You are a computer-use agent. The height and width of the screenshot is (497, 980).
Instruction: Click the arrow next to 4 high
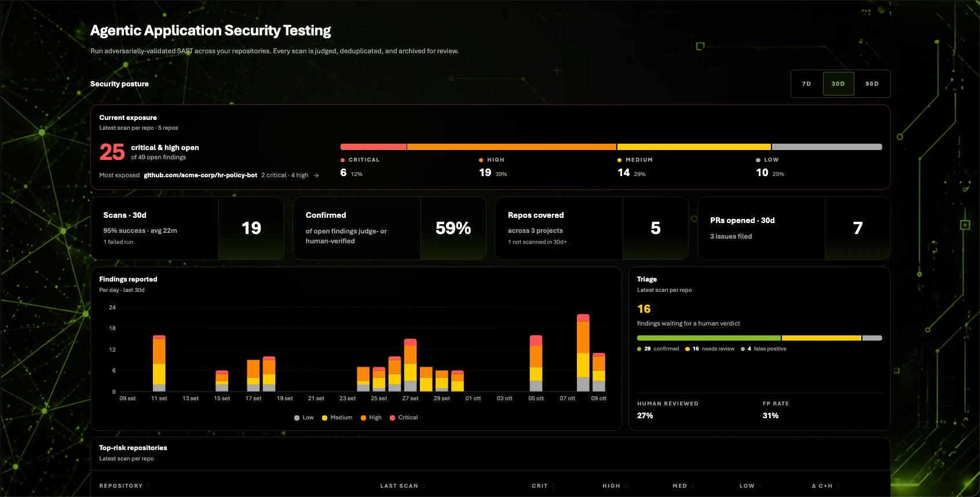tap(316, 176)
